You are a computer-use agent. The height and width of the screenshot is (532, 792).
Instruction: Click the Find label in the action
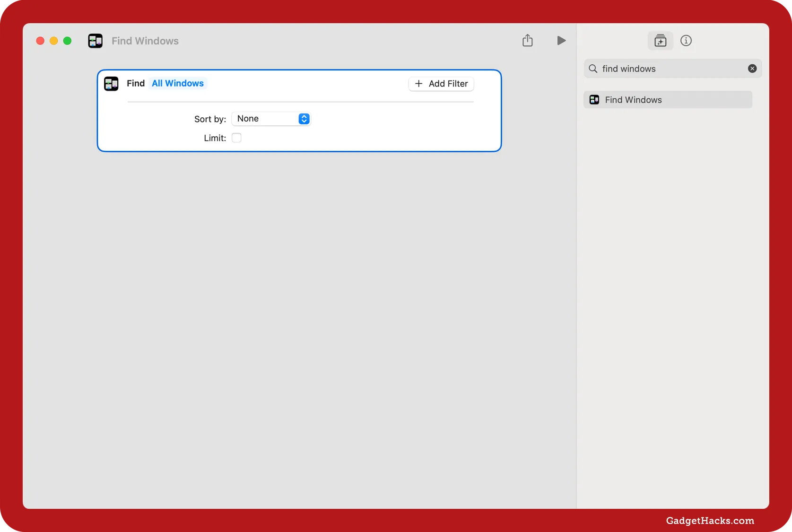click(136, 83)
